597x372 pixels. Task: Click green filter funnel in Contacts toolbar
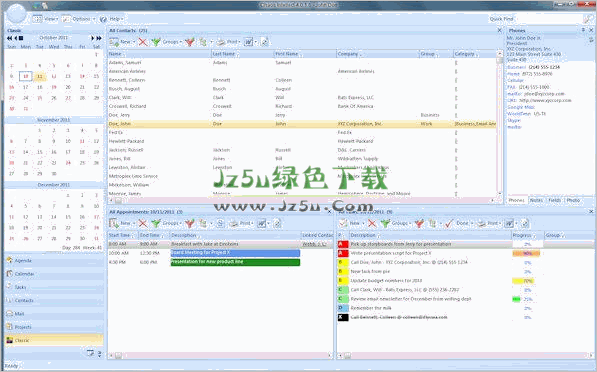point(155,42)
